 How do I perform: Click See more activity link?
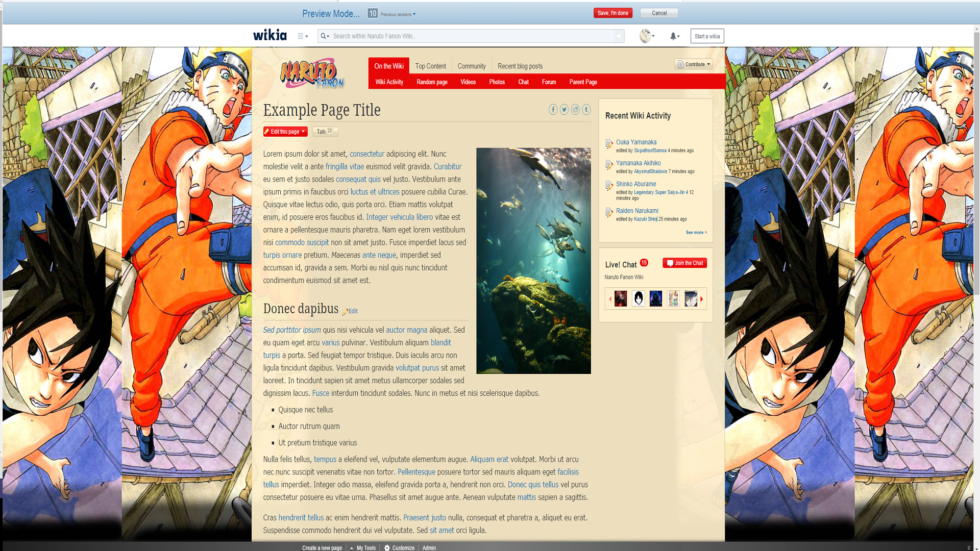tap(696, 233)
